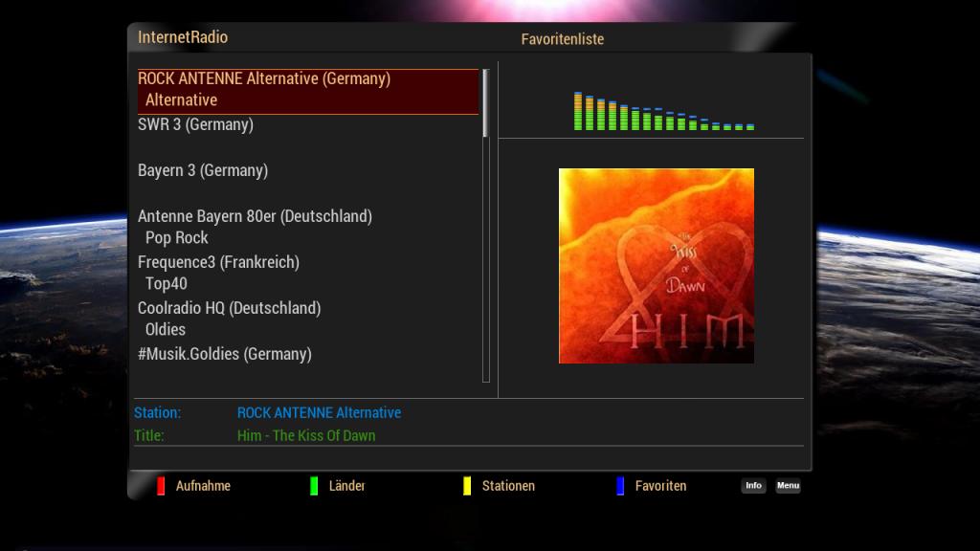Open the Favoriten list
Screen dimensions: 980x551
point(660,486)
